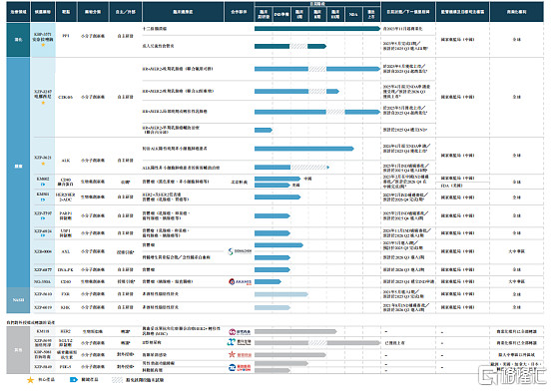This screenshot has height=392, width=553.
Task: Click the gold star icon in the legend
Action: (30, 380)
